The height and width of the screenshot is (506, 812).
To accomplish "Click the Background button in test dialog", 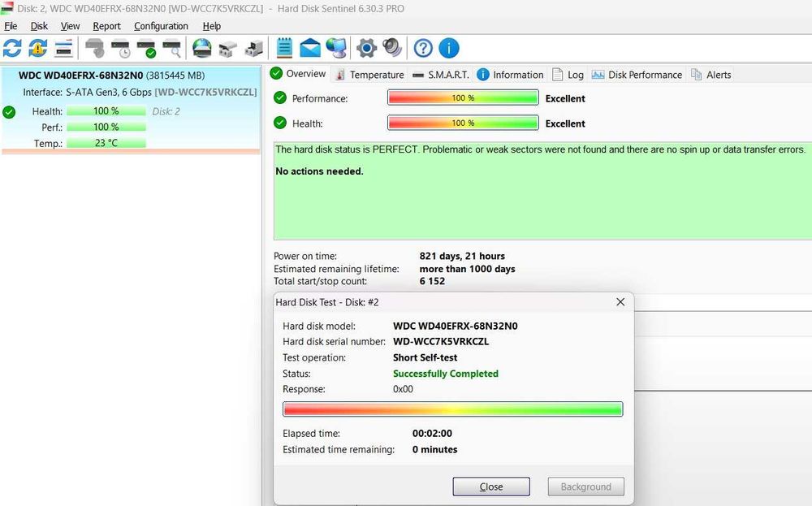I will (x=585, y=487).
